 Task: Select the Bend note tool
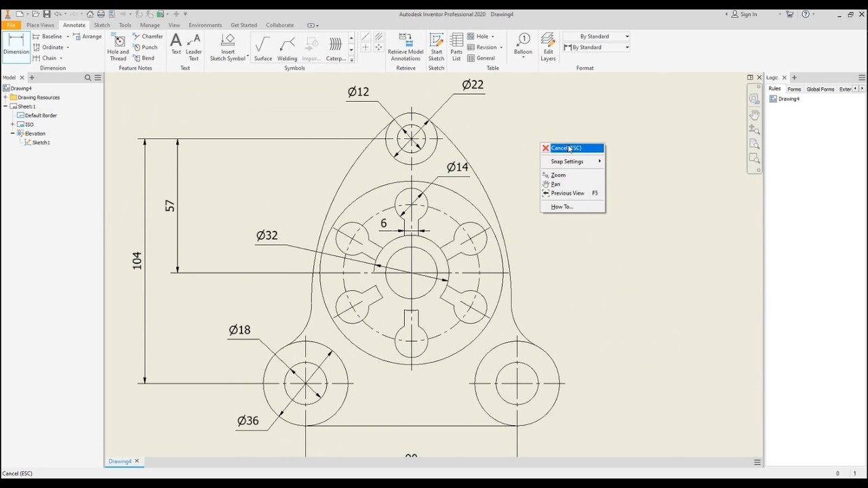pyautogui.click(x=144, y=58)
